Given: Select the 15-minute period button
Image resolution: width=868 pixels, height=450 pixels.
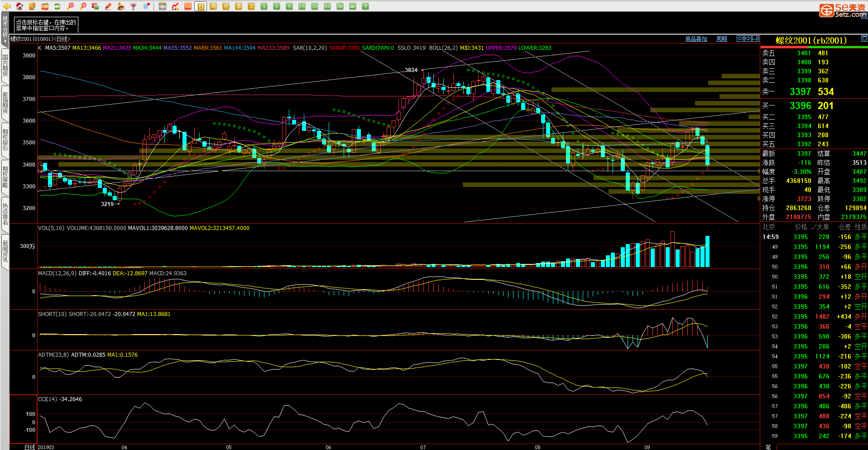Looking at the screenshot, I should [302, 6].
